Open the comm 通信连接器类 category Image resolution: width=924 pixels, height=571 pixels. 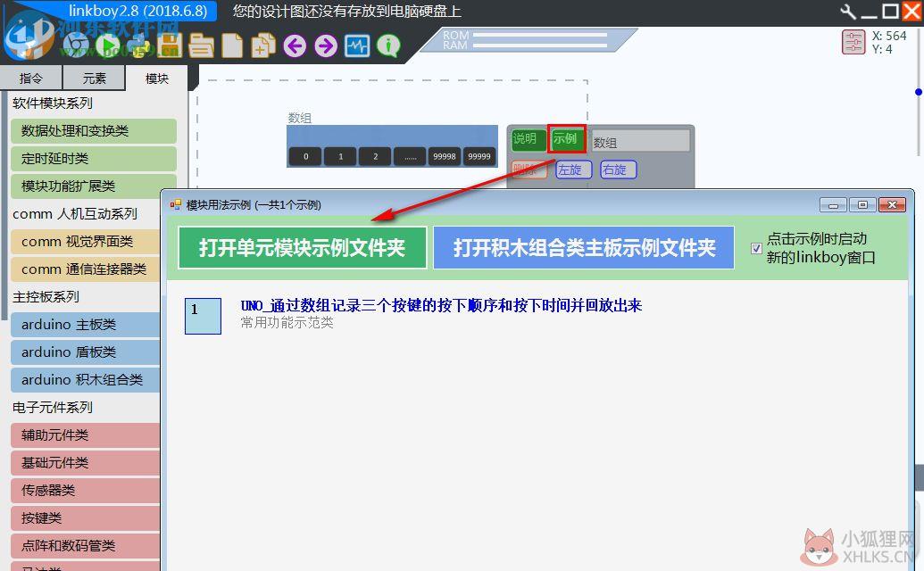coord(86,269)
